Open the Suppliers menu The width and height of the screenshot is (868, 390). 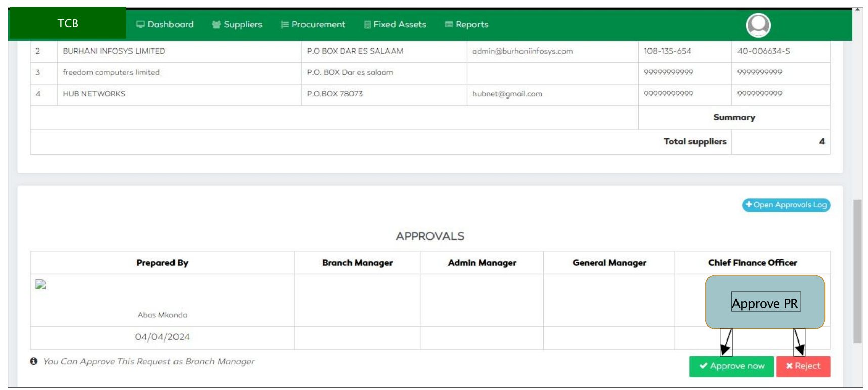click(x=237, y=24)
